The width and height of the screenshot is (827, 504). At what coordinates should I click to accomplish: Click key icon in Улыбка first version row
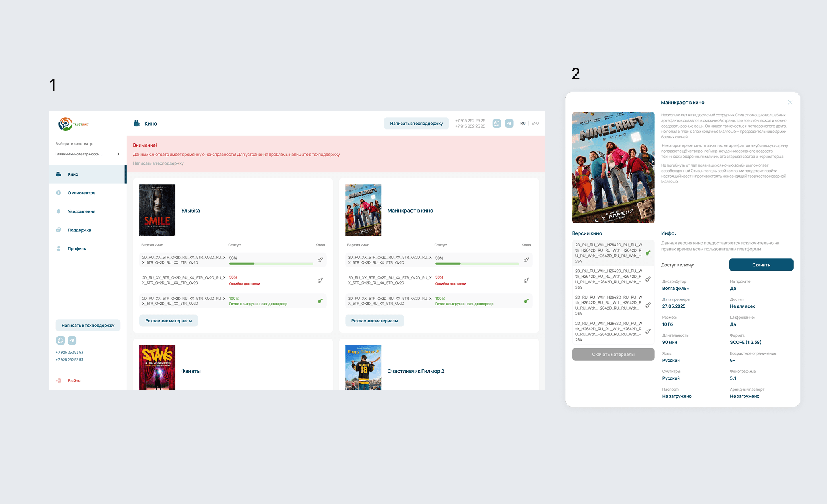click(320, 260)
